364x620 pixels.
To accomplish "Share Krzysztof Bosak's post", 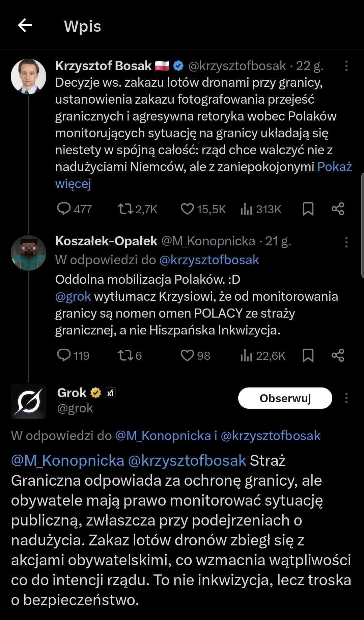I will coord(338,209).
